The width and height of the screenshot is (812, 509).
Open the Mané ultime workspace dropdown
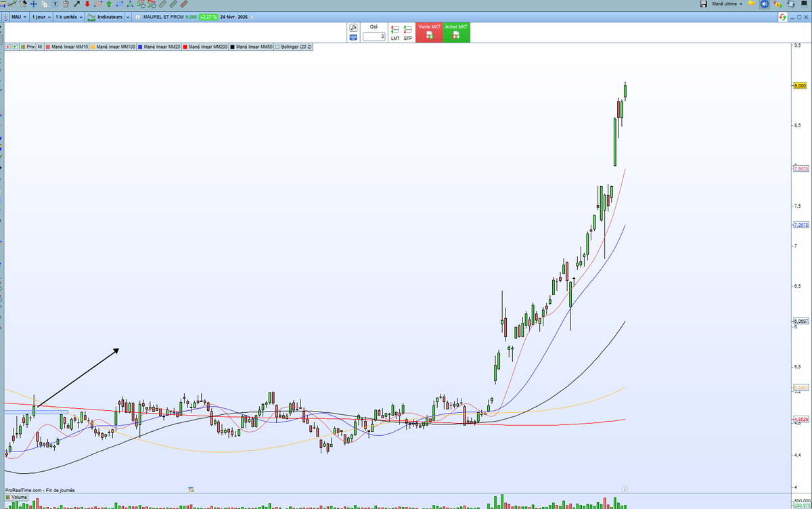click(x=727, y=4)
